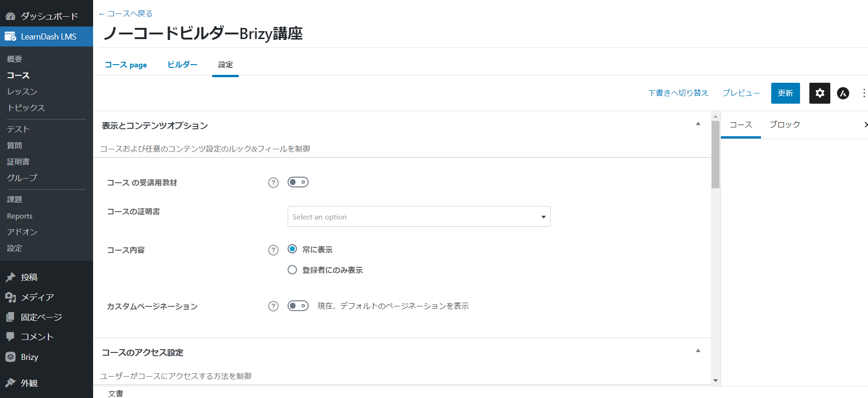
Task: Open the settings gear panel
Action: coord(820,93)
